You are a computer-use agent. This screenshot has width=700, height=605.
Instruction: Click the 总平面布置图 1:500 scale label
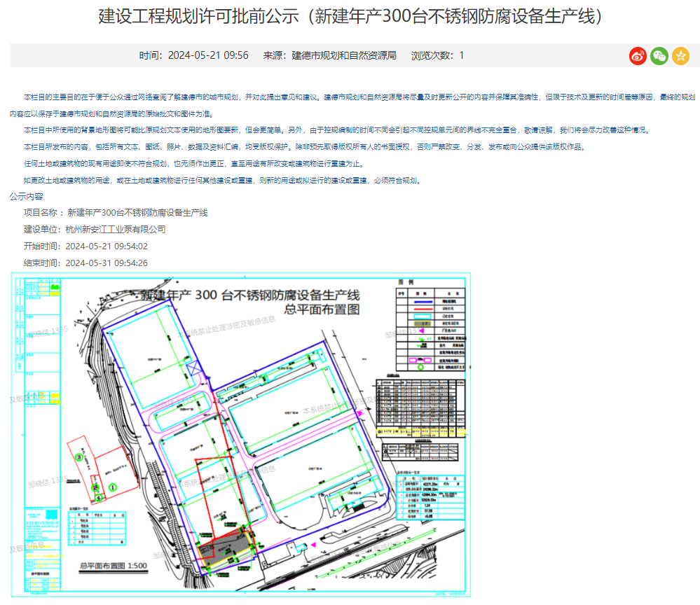pyautogui.click(x=113, y=566)
